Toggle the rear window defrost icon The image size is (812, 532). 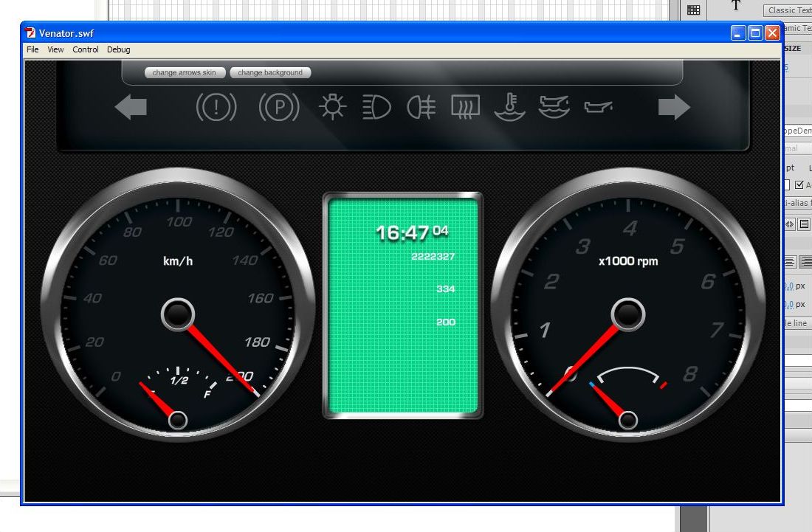465,108
